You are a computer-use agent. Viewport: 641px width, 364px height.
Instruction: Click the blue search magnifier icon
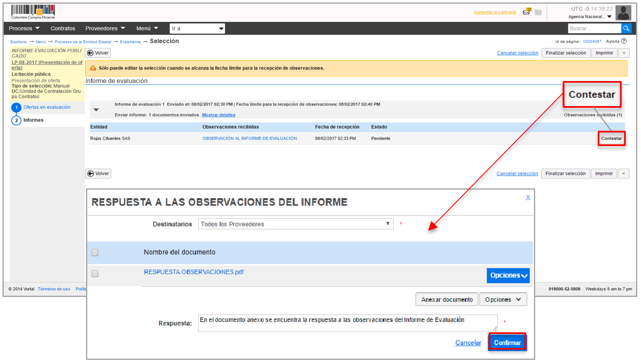click(626, 28)
